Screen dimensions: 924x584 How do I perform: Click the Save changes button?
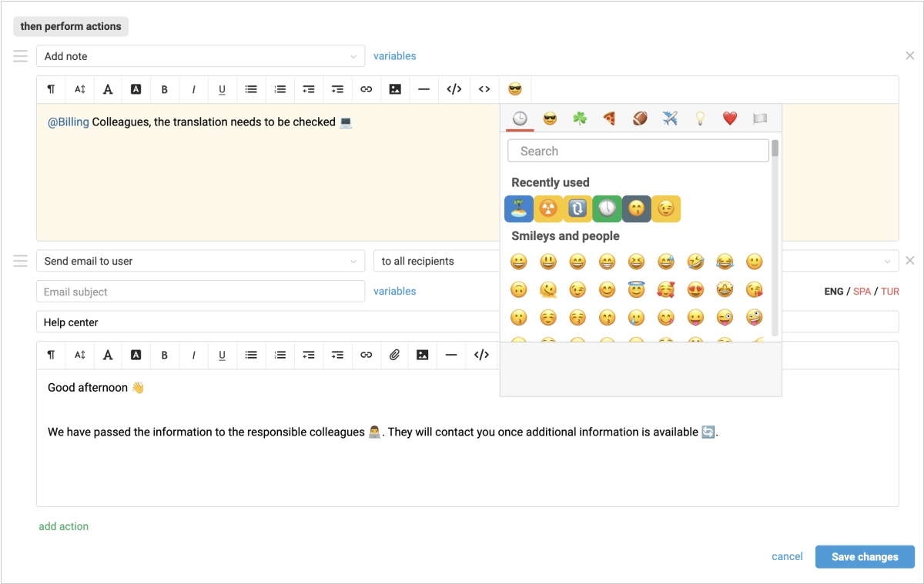[865, 557]
